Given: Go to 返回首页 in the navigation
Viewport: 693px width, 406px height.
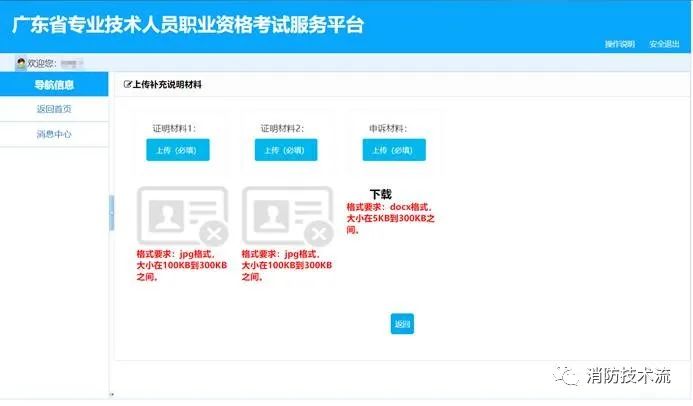Looking at the screenshot, I should 54,109.
